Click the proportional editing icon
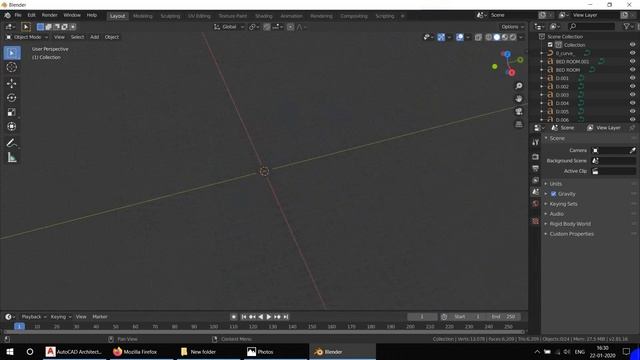Screen dimensions: 640x360 tap(290, 27)
